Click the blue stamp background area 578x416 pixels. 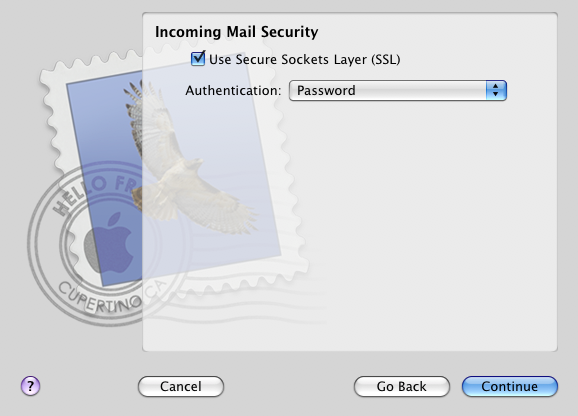103,147
